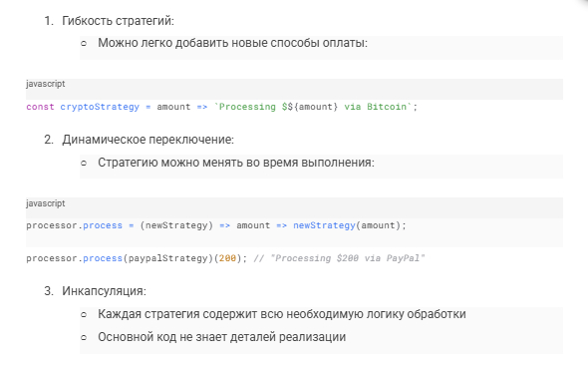
Task: Click number '200' in code
Action: [227, 258]
